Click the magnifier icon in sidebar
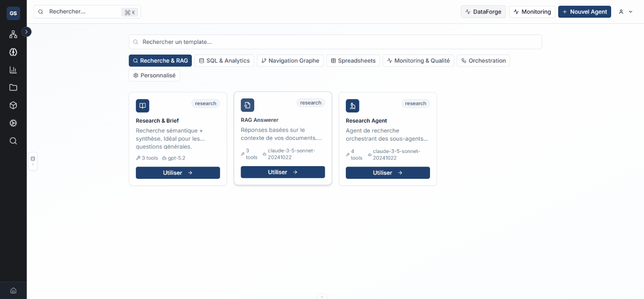Image resolution: width=644 pixels, height=299 pixels. tap(13, 141)
